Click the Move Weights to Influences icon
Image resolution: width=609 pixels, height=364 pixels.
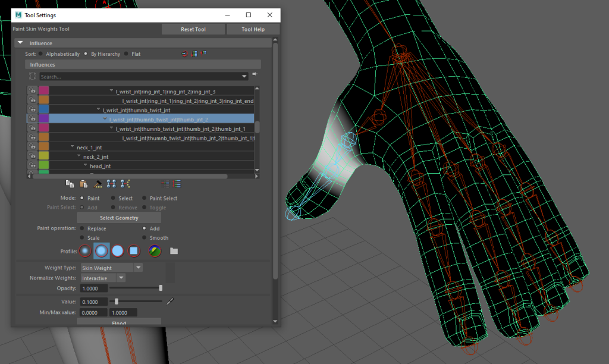click(111, 184)
